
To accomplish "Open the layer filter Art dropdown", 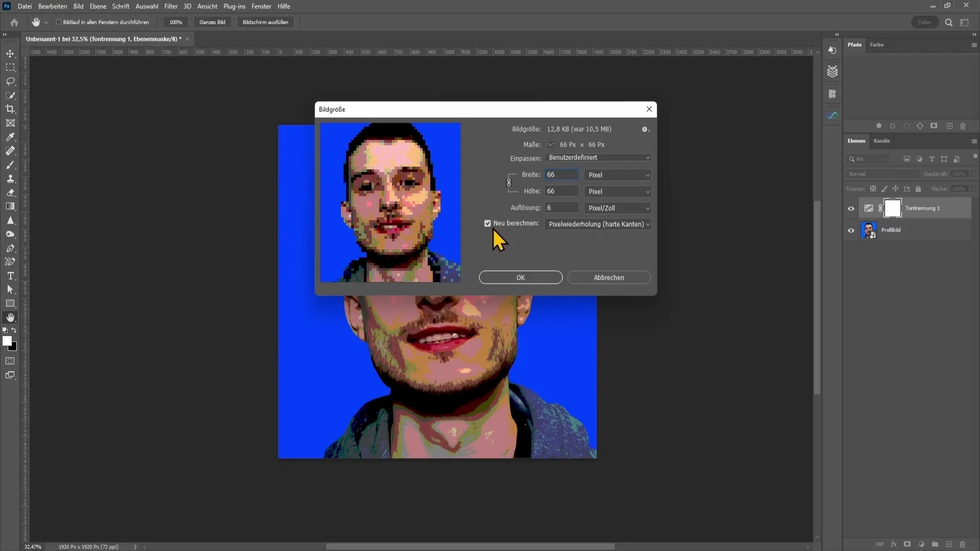I will [x=868, y=159].
